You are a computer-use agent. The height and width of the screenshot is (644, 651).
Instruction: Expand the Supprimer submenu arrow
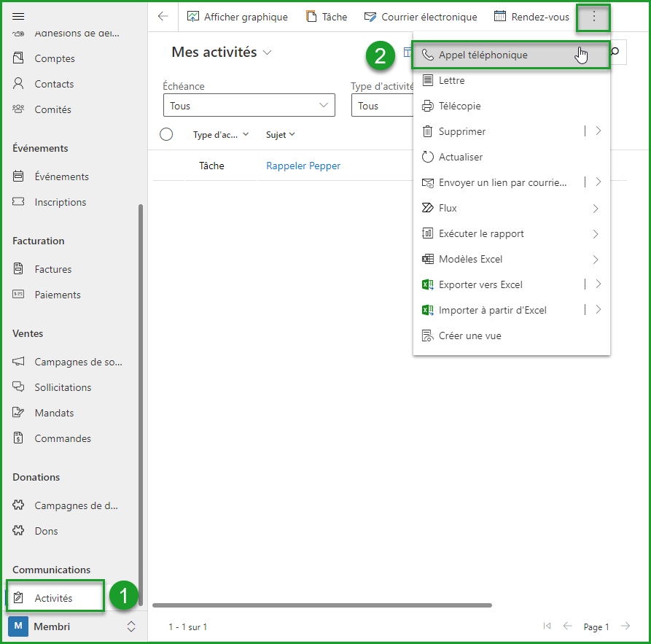coord(598,131)
